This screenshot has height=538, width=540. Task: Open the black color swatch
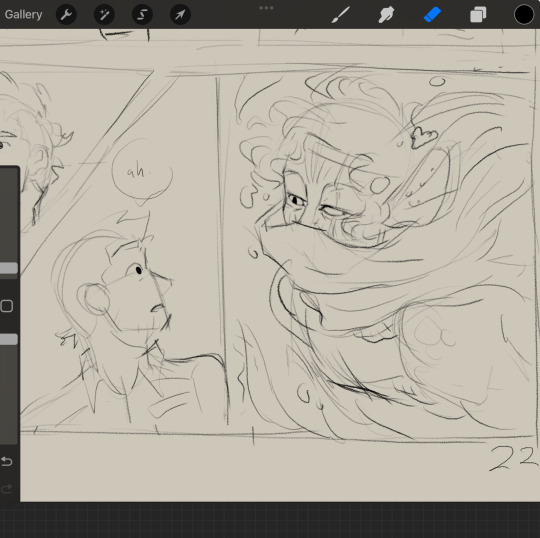point(523,15)
